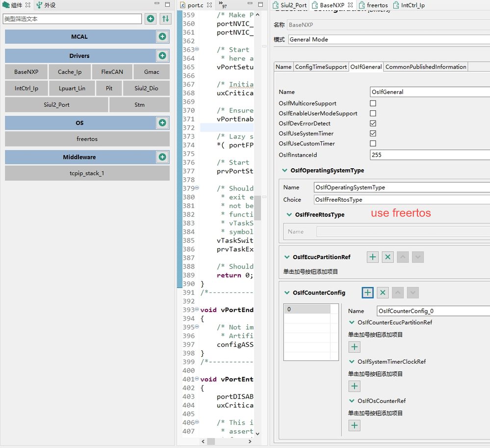Collapse OsIfOperatingSystemType section
Image resolution: width=490 pixels, height=448 pixels.
click(284, 170)
